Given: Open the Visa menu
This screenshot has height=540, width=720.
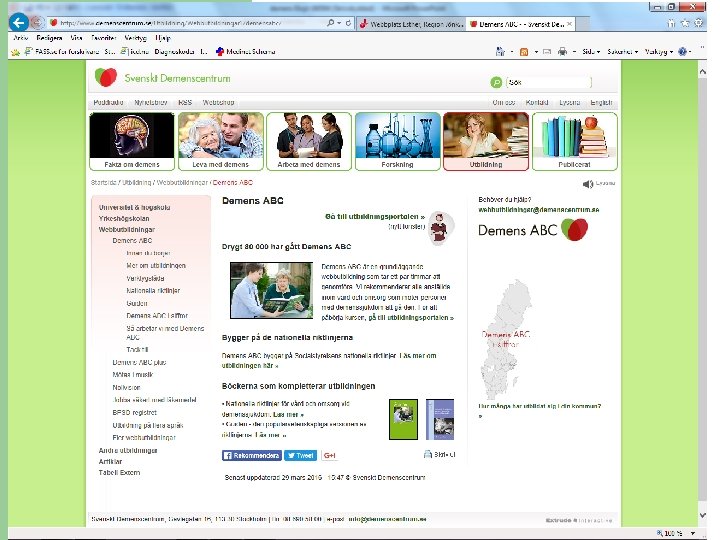Looking at the screenshot, I should (76, 38).
